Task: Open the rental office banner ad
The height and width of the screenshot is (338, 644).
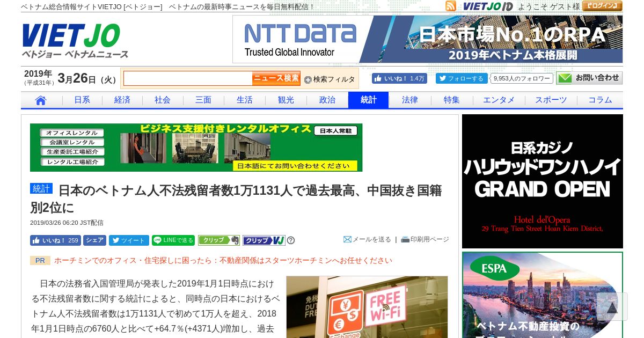Action: coord(196,148)
